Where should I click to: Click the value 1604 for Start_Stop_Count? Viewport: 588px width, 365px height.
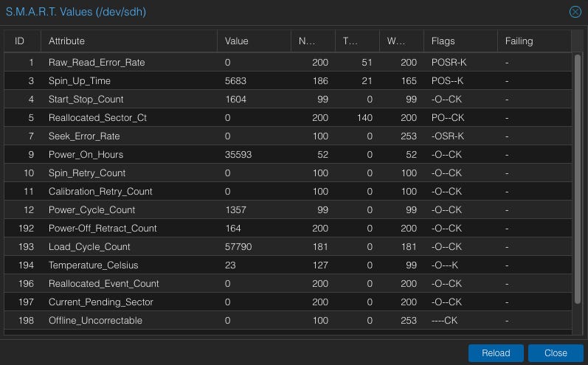click(x=235, y=100)
